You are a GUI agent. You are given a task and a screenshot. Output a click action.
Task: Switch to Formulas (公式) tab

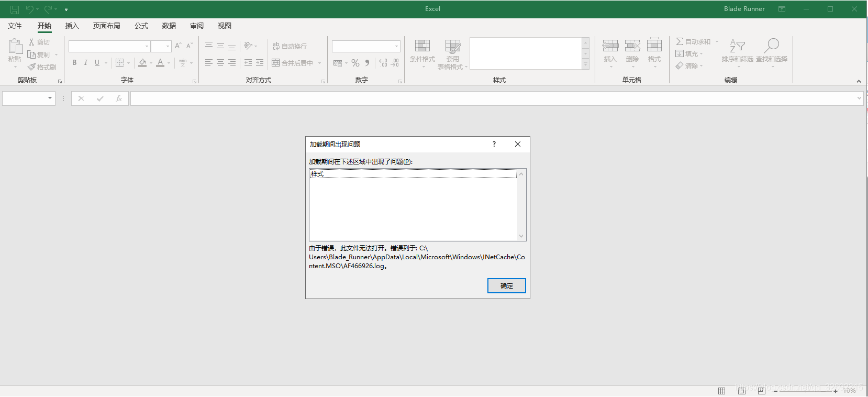pyautogui.click(x=141, y=26)
